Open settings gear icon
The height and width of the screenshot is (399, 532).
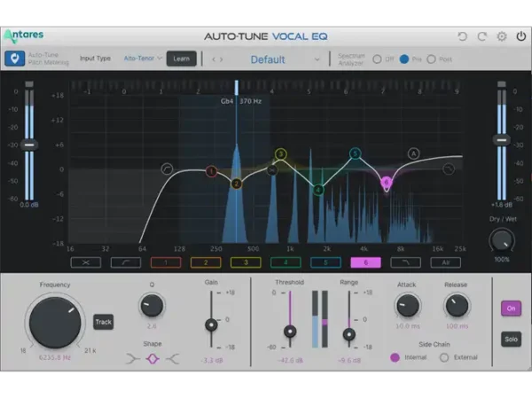(x=502, y=36)
